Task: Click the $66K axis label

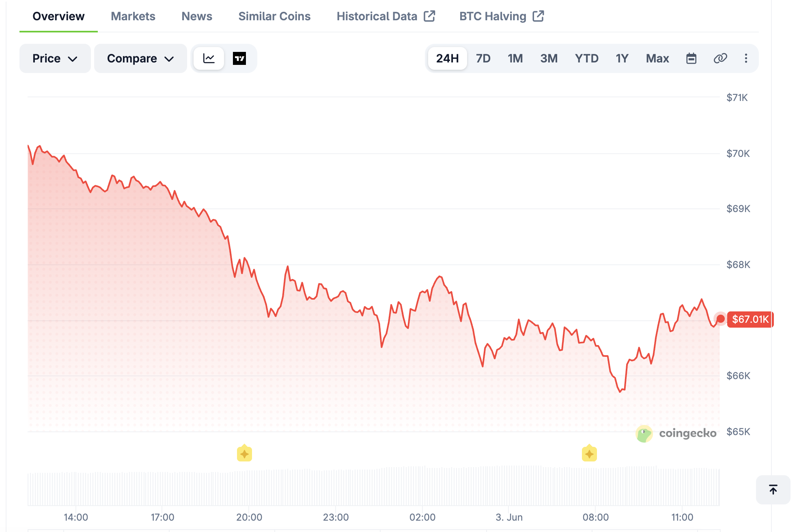Action: pos(738,376)
